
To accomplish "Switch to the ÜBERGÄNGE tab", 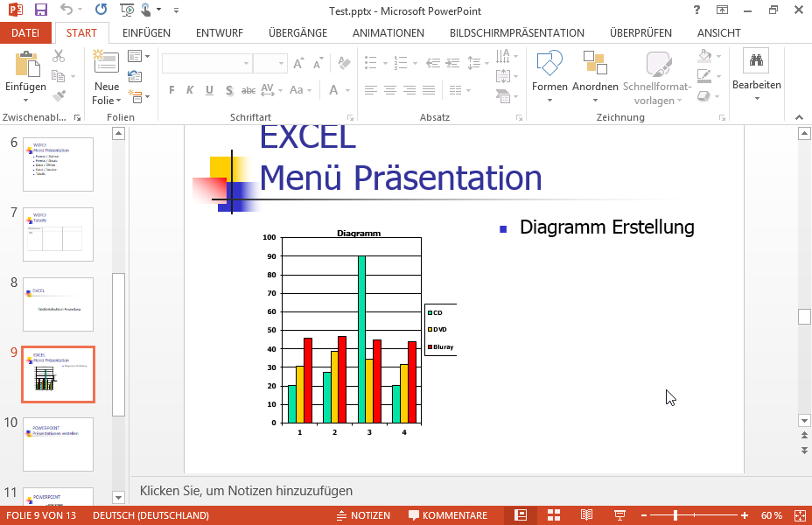I will (x=297, y=32).
